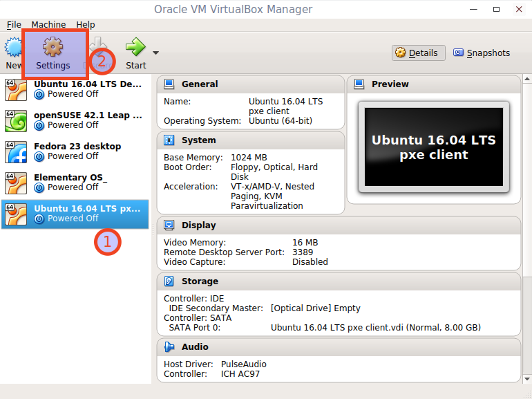532x399 pixels.
Task: Click the power icon for Ubuntu 16.04 LTS px...
Action: coord(39,219)
